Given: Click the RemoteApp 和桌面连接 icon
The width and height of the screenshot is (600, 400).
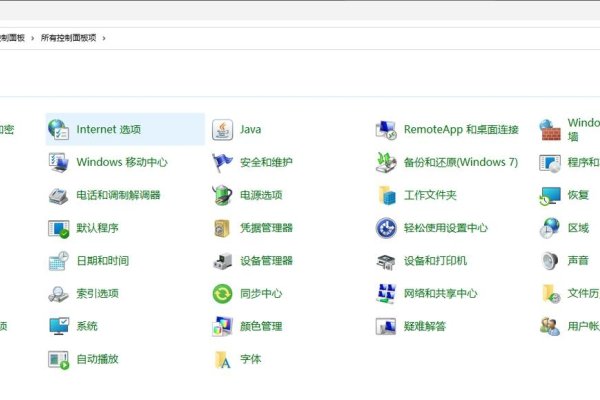Looking at the screenshot, I should click(x=386, y=130).
